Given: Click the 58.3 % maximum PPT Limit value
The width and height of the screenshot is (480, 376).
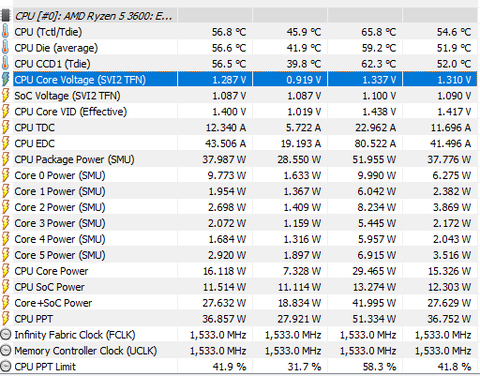Looking at the screenshot, I should [x=379, y=367].
